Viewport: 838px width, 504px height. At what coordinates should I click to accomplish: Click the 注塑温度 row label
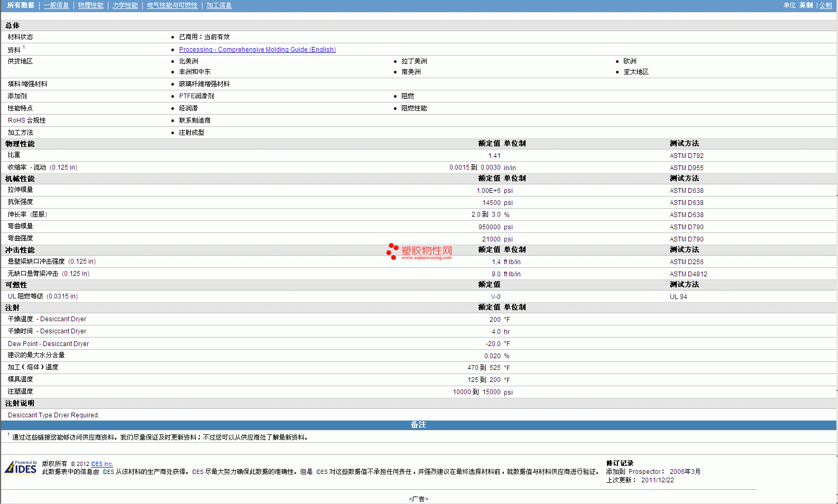coord(20,391)
